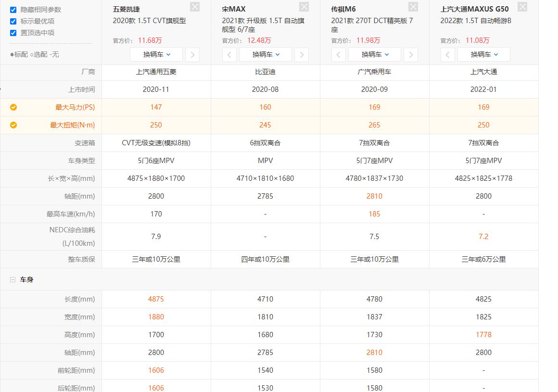Image resolution: width=558 pixels, height=392 pixels.
Task: Click length value 4875
Action: point(156,299)
